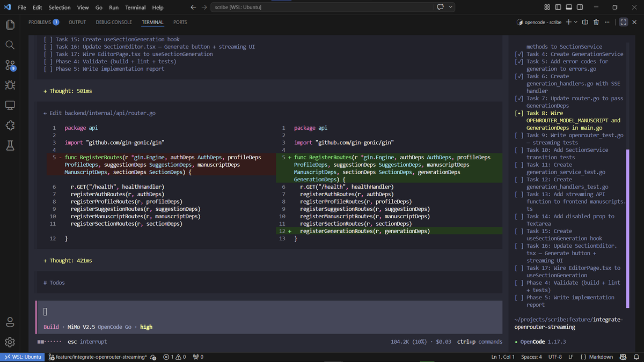Click the Task 15 checkbox in left todo list
The height and width of the screenshot is (362, 644).
click(x=48, y=39)
